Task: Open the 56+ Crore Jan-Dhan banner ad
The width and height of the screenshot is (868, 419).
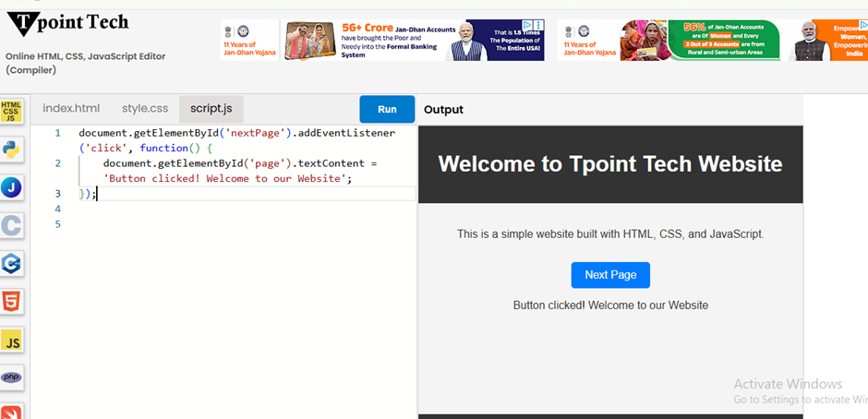Action: (382, 41)
